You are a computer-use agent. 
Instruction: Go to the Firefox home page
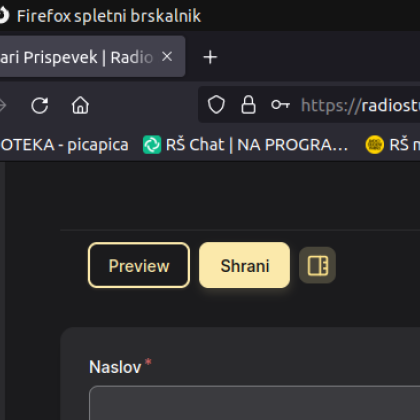tap(80, 105)
